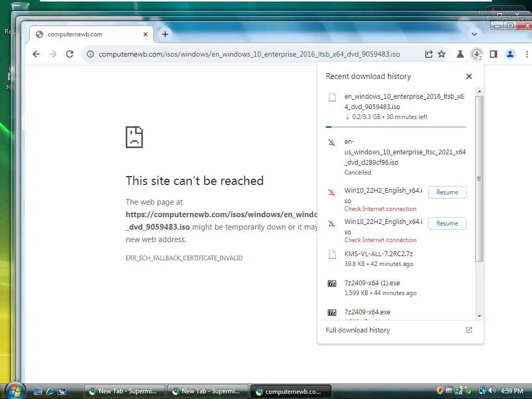Go back to previous page
The width and height of the screenshot is (532, 399).
coord(36,54)
